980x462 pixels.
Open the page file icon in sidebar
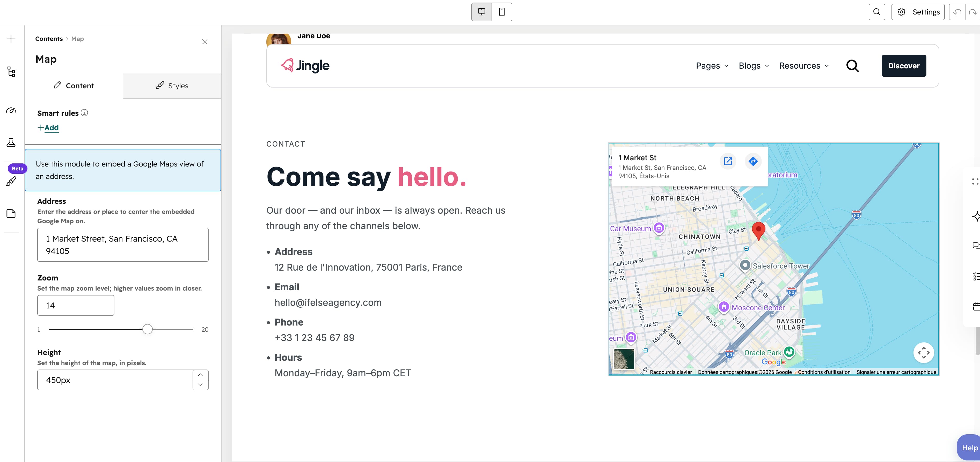(11, 213)
